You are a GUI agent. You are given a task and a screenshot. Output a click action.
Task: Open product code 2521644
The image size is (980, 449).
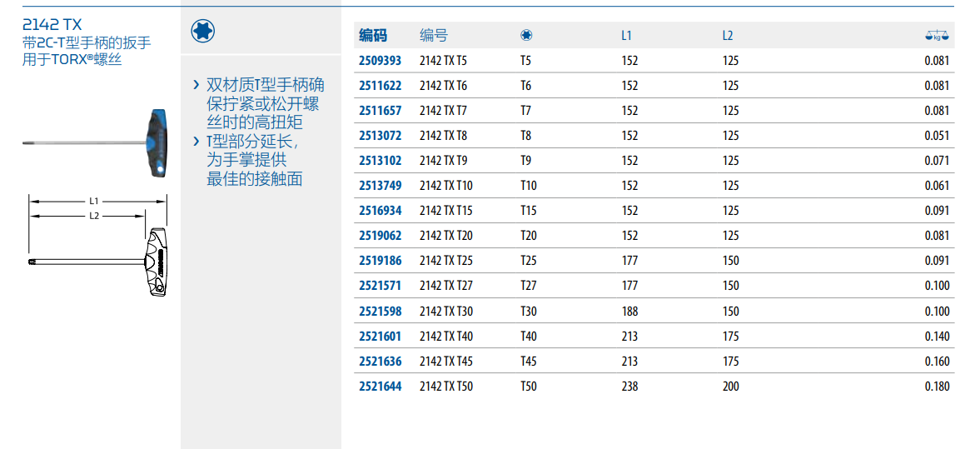coord(380,387)
